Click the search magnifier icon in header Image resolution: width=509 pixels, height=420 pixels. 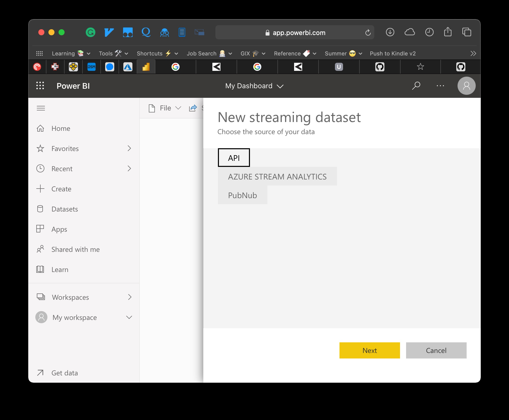416,86
